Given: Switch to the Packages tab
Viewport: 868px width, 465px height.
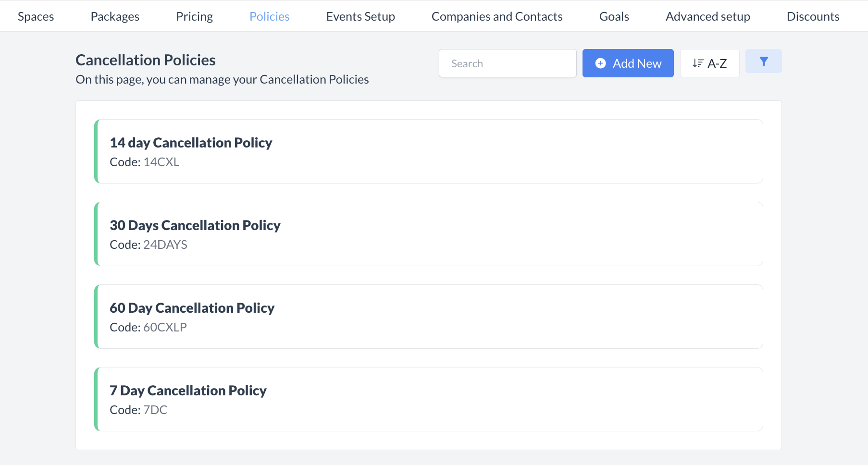Looking at the screenshot, I should [115, 16].
